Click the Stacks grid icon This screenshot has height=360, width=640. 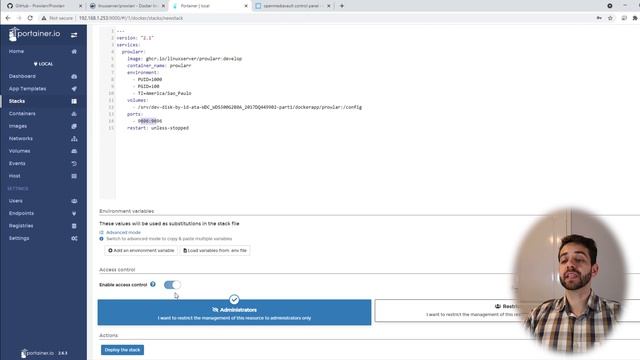click(74, 101)
